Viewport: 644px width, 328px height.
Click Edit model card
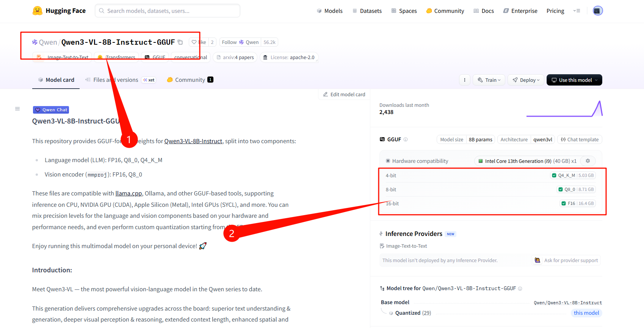344,94
